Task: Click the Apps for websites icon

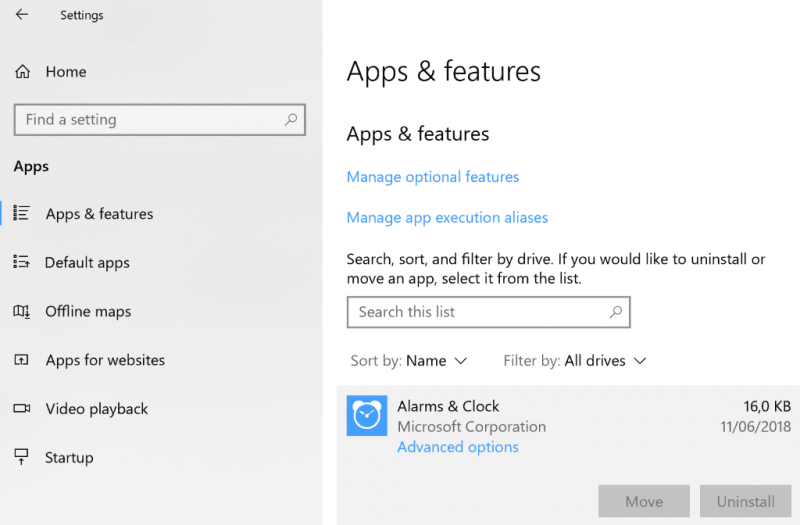Action: coord(21,360)
